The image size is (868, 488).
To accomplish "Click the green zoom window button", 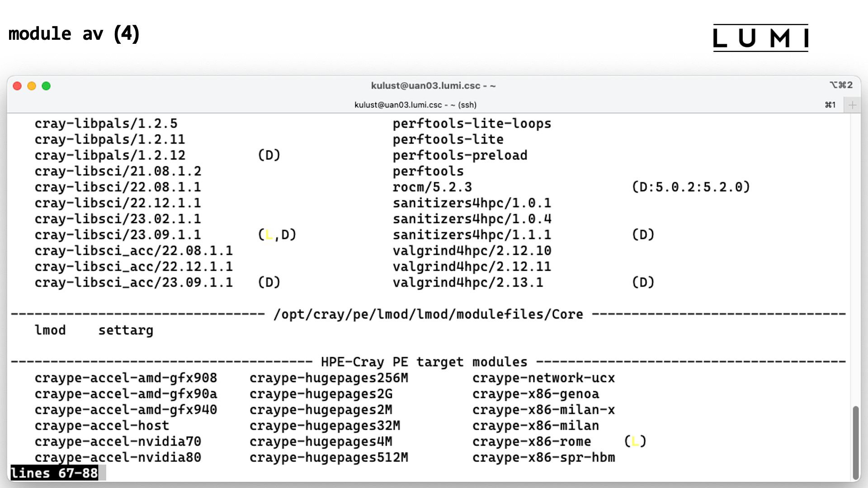I will [46, 86].
